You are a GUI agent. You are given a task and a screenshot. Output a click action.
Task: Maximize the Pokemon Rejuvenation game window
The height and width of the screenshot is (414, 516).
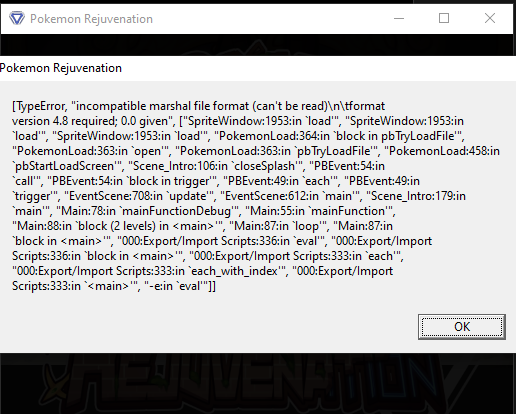pos(444,18)
